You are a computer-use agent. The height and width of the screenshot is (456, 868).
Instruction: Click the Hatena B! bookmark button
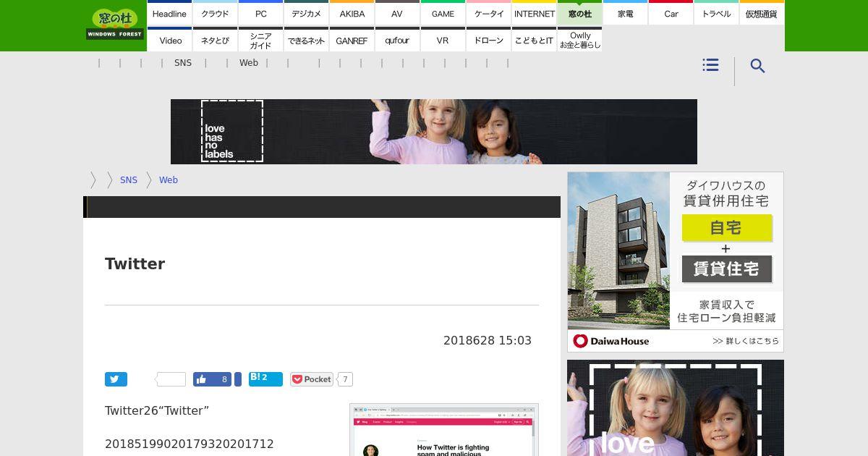pos(265,379)
